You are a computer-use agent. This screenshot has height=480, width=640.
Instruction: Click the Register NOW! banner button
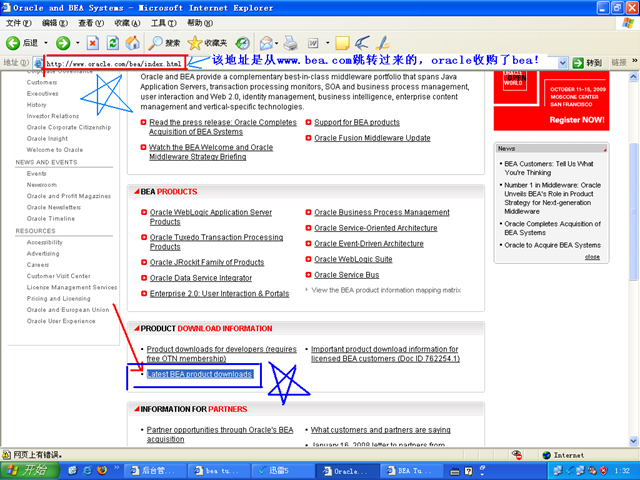coord(577,120)
